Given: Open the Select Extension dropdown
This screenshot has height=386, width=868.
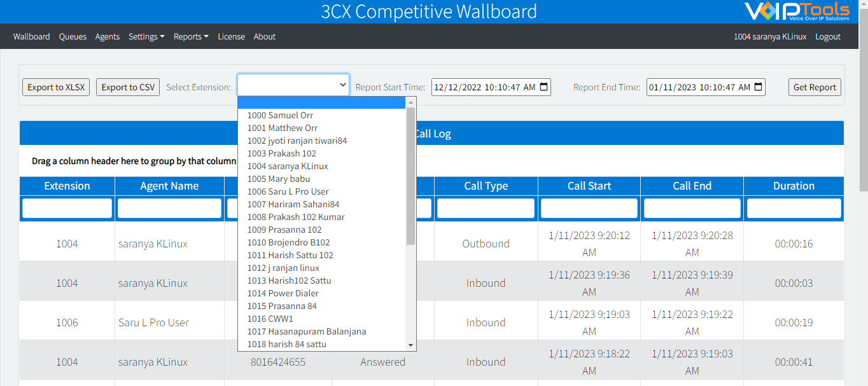Looking at the screenshot, I should (x=293, y=85).
